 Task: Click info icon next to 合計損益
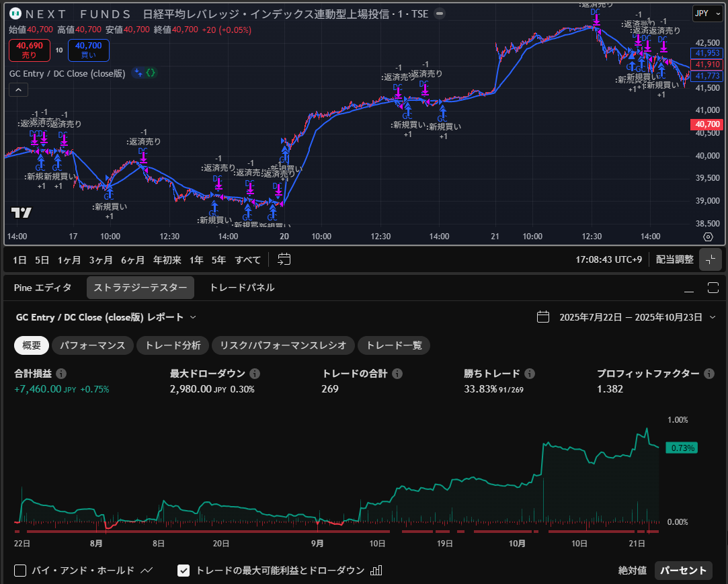(x=61, y=374)
